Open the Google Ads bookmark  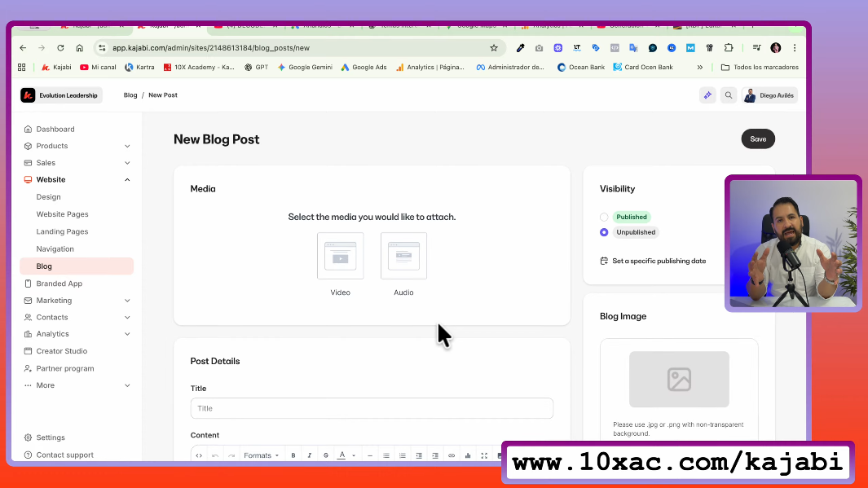click(364, 67)
